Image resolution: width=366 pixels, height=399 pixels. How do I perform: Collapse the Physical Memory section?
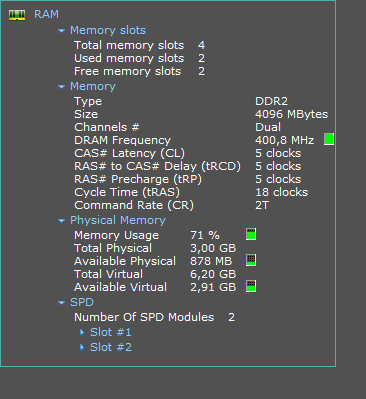pos(61,221)
